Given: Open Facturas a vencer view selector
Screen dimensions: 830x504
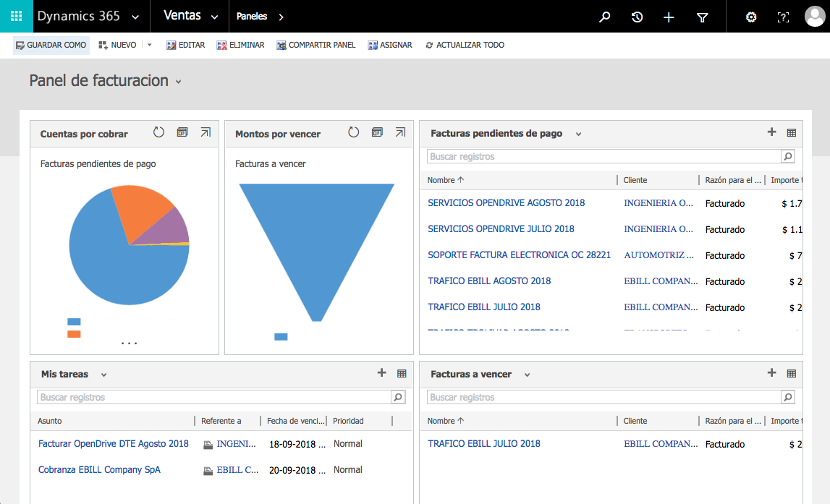Looking at the screenshot, I should (x=528, y=375).
